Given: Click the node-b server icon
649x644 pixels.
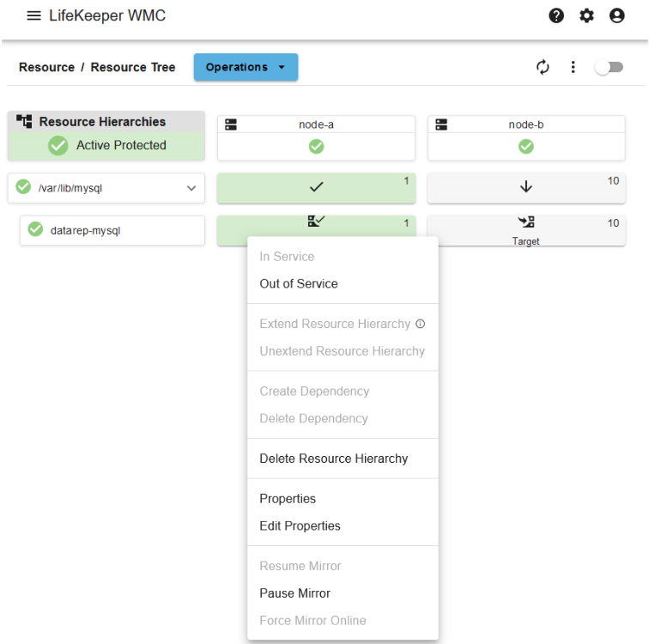Looking at the screenshot, I should [441, 125].
